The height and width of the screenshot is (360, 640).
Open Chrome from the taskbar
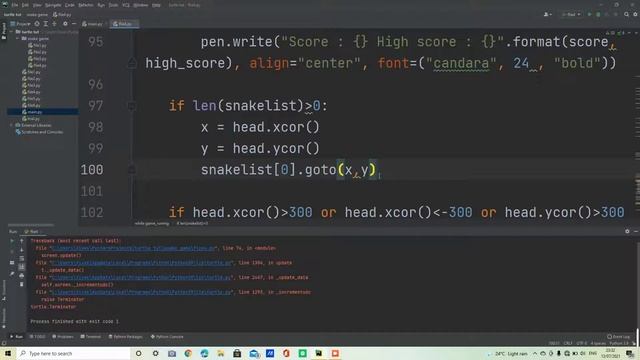coord(188,353)
